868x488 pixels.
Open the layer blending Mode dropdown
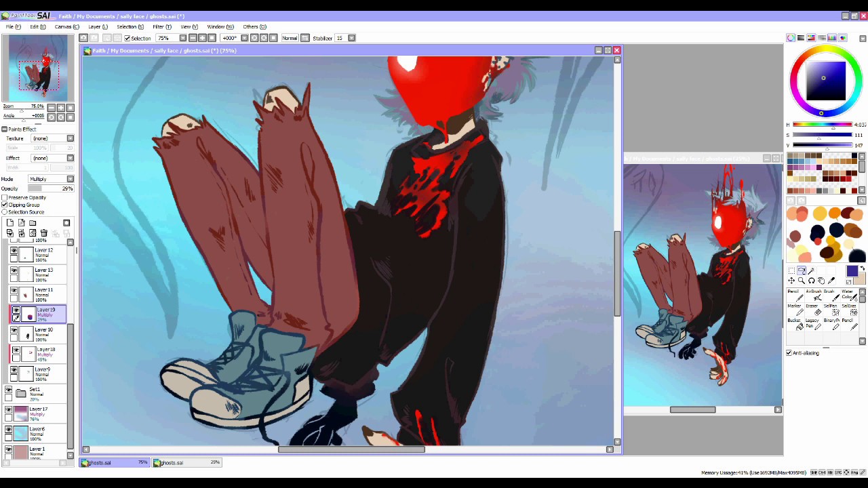[52, 179]
